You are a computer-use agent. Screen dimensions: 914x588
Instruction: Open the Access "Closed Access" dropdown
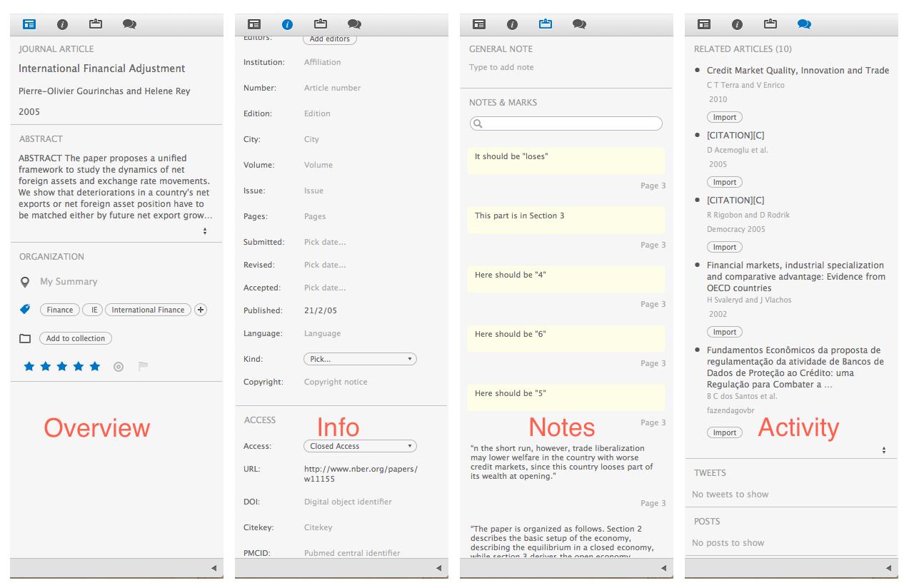click(x=360, y=446)
